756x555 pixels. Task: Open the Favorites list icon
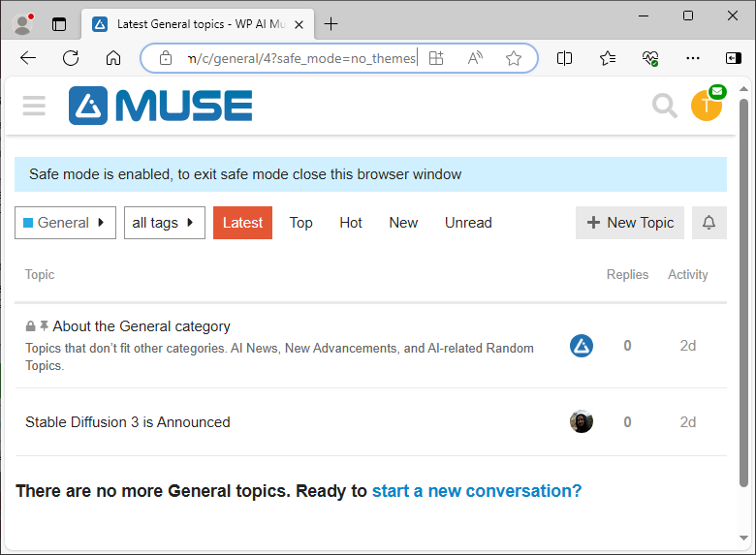pos(608,58)
